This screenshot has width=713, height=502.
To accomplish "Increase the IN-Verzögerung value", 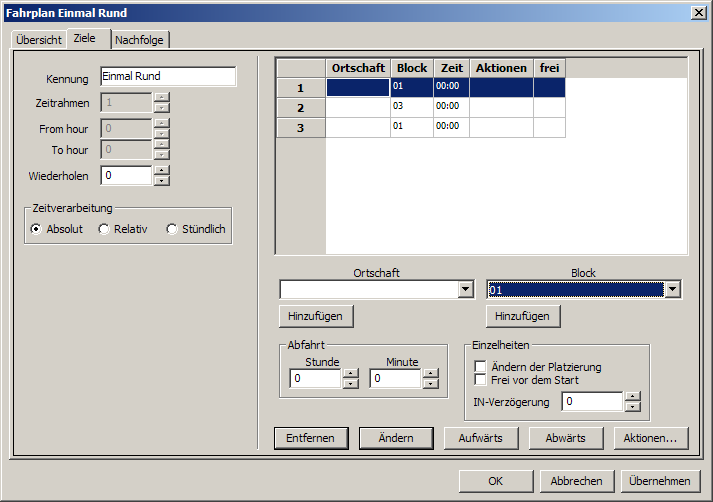I will [632, 397].
